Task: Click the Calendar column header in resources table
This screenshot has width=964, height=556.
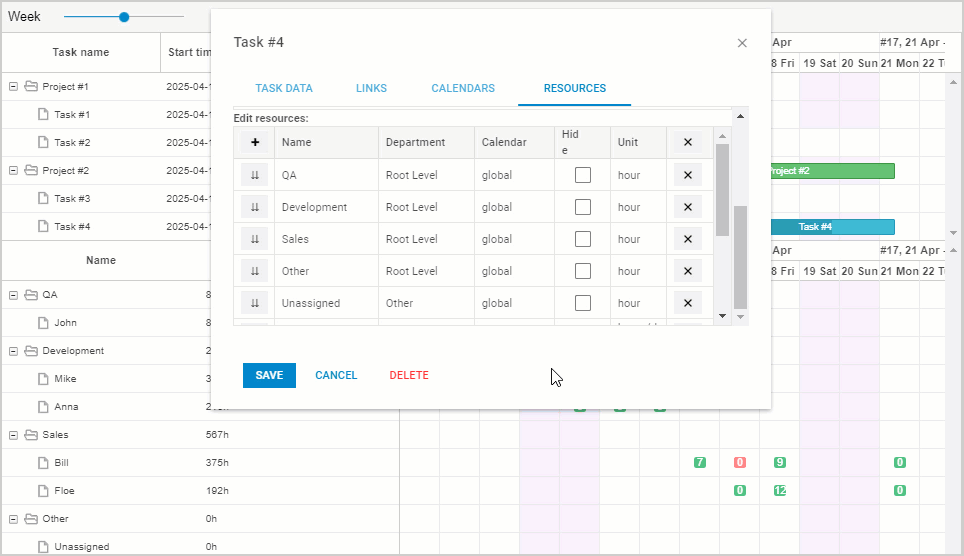Action: (514, 142)
